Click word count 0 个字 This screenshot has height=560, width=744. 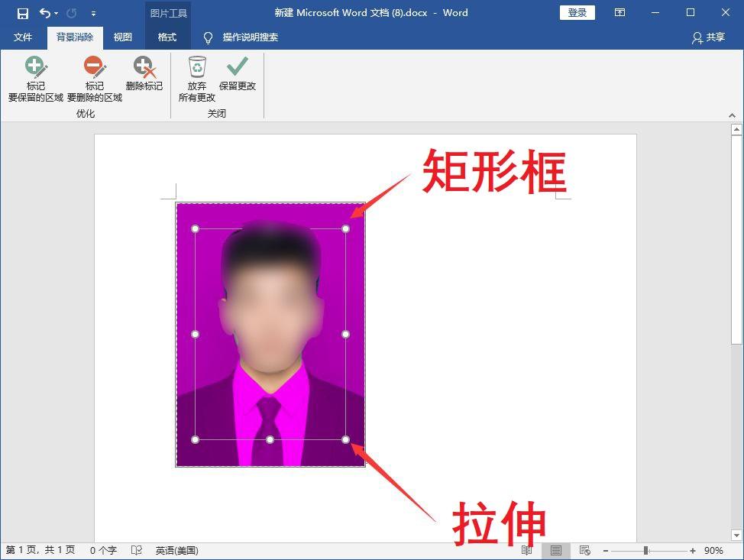coord(103,551)
